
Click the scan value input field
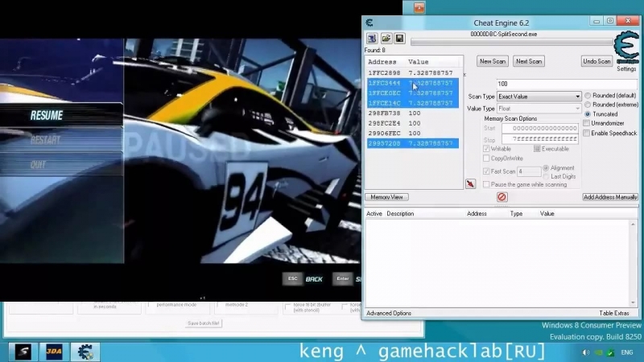[567, 84]
